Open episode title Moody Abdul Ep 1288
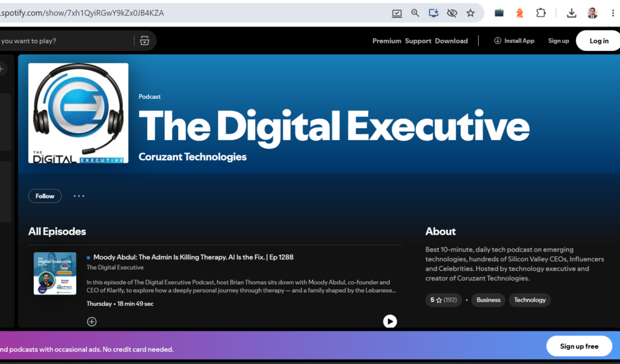 click(x=193, y=257)
